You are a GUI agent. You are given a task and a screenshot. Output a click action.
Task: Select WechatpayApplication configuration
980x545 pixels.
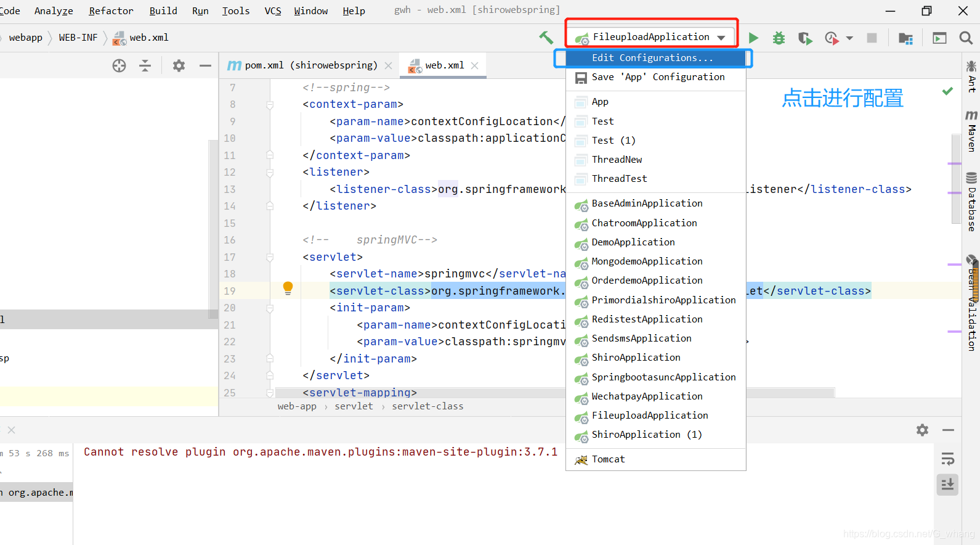click(x=656, y=396)
